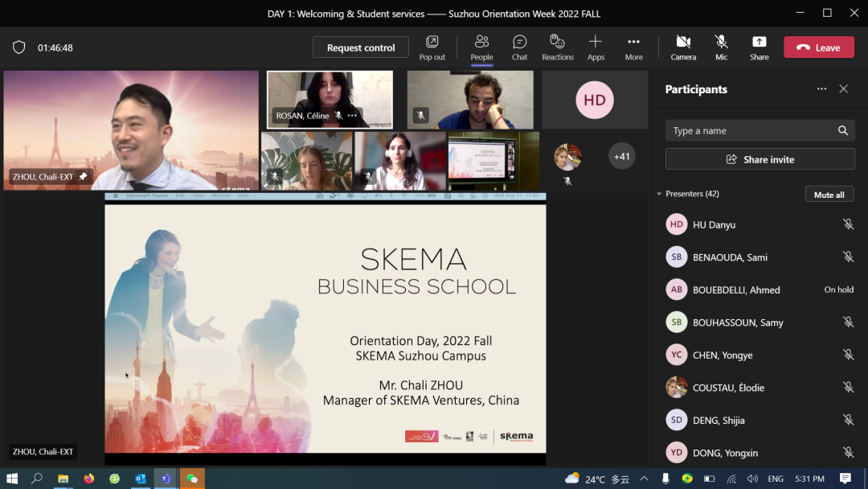Toggle the People panel
Screen dimensions: 868x489
point(481,47)
